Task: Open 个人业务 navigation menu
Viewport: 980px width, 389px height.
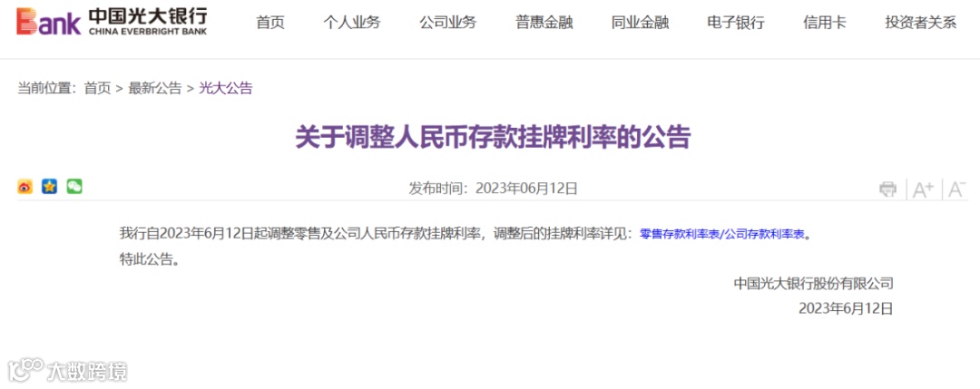Action: (351, 23)
